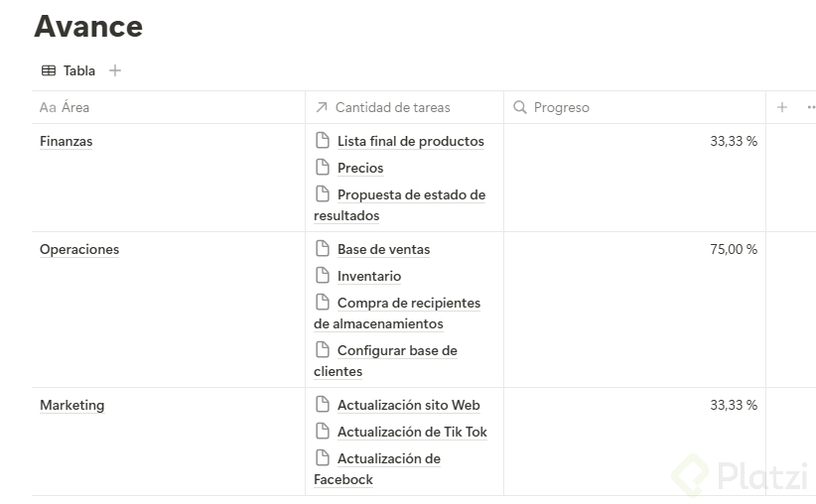Screen dimensions: 816x504
Task: Click the page icon beside Base de ventas
Action: tap(322, 249)
